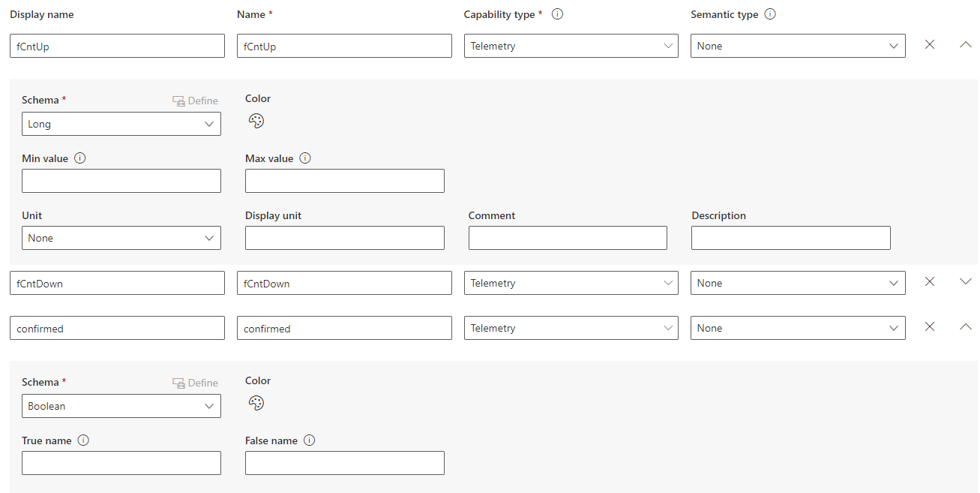
Task: Collapse the confirmed capability section
Action: click(x=966, y=326)
